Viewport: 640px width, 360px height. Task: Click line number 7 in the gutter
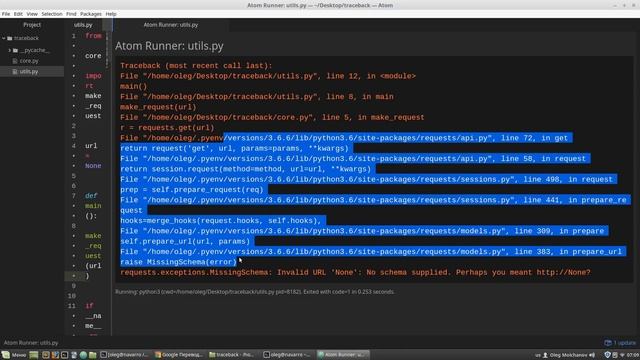[x=74, y=196]
